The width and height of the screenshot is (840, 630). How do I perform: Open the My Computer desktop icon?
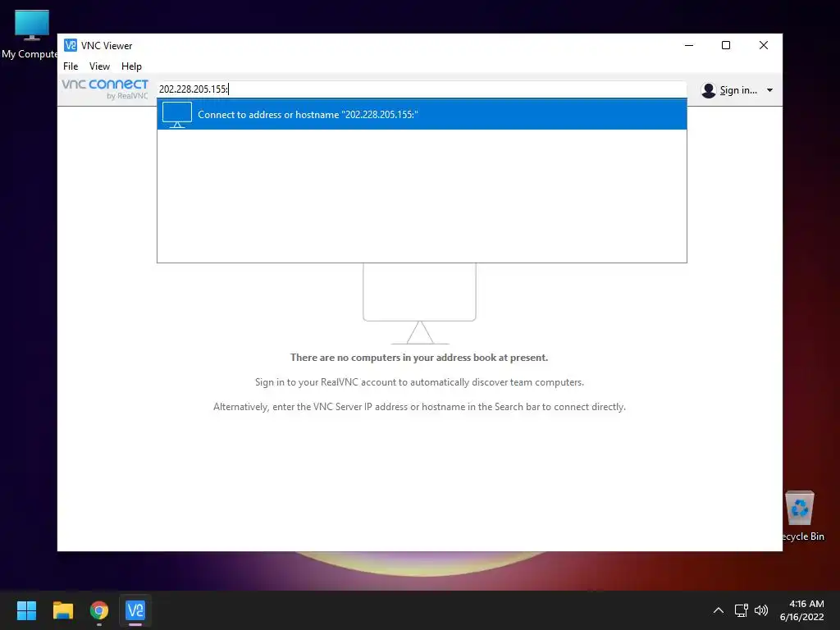(x=30, y=34)
